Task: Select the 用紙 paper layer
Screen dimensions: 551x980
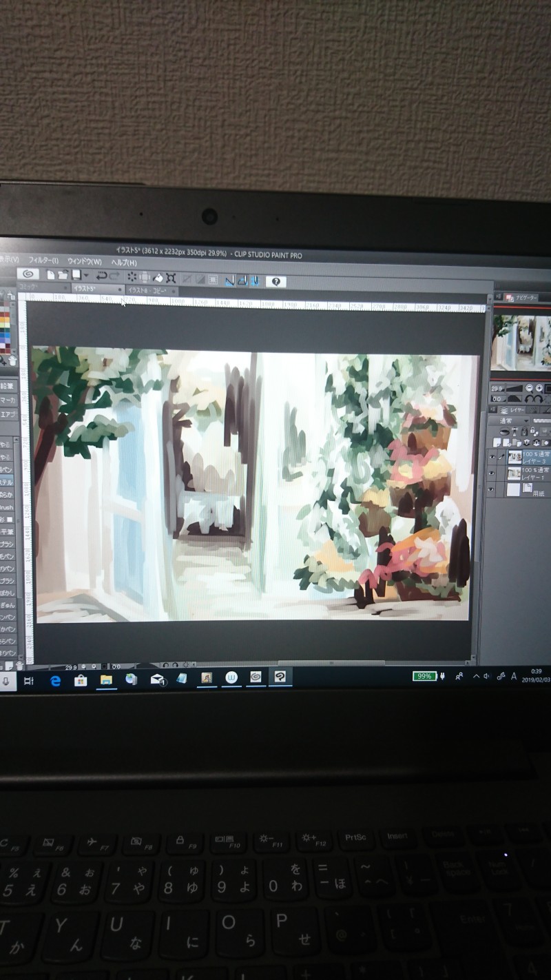Action: click(529, 489)
